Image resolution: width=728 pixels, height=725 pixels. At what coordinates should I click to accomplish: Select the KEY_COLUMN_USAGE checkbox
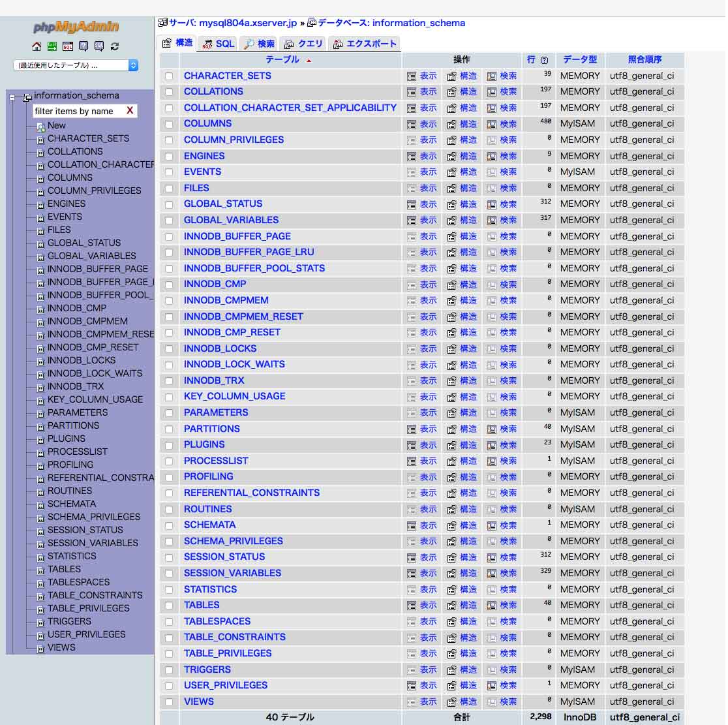click(x=169, y=397)
